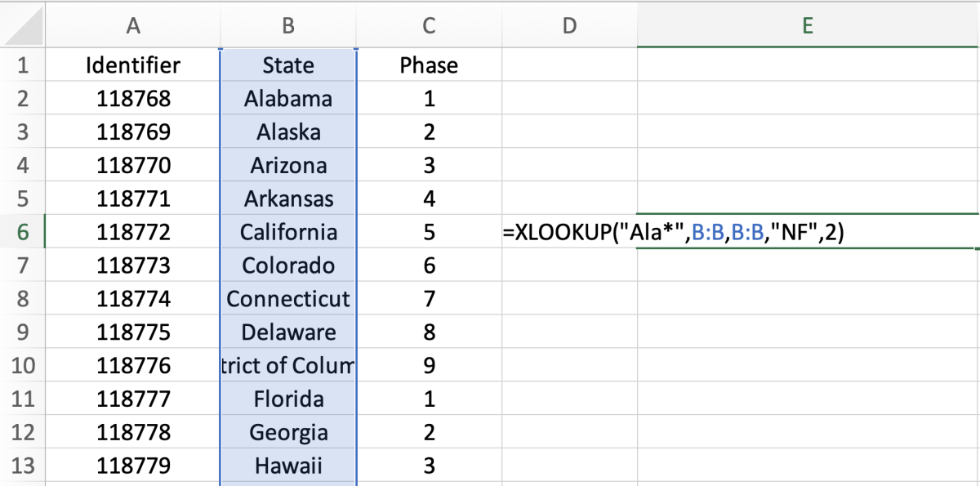Click the cell containing Alabama
The width and height of the screenshot is (980, 486).
[x=288, y=99]
